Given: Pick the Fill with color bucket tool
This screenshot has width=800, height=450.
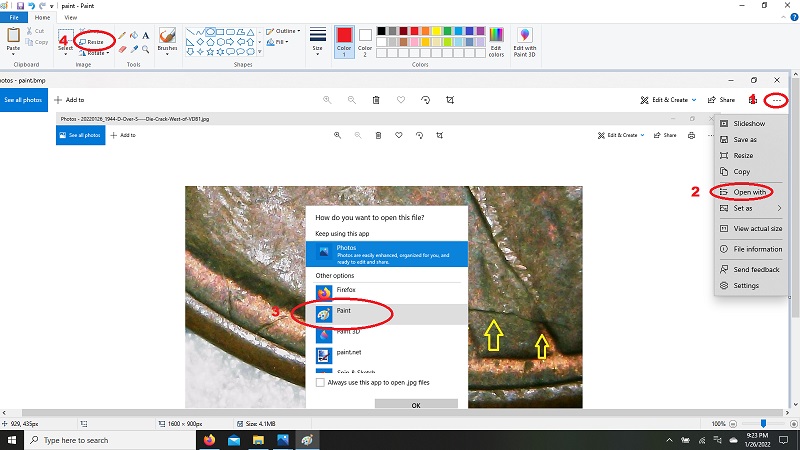Looking at the screenshot, I should click(134, 36).
